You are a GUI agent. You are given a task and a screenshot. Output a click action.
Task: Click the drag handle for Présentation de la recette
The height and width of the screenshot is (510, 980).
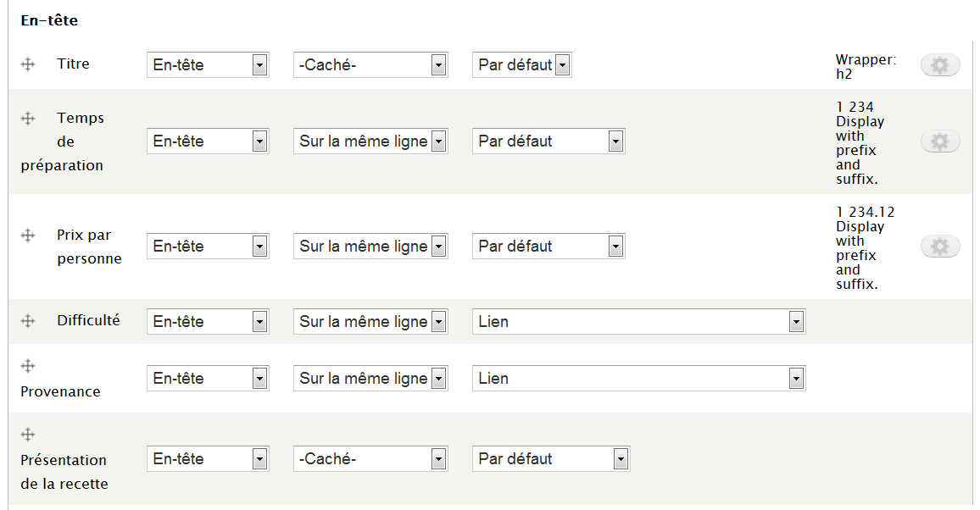tap(28, 435)
